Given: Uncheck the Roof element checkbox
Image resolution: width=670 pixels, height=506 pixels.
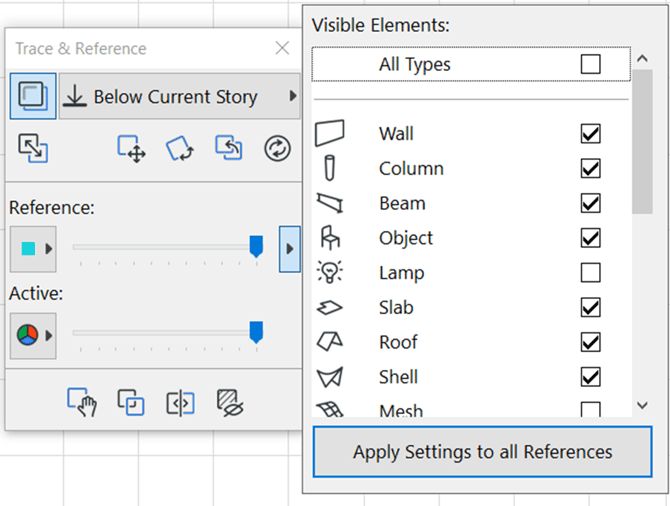Looking at the screenshot, I should pyautogui.click(x=591, y=342).
